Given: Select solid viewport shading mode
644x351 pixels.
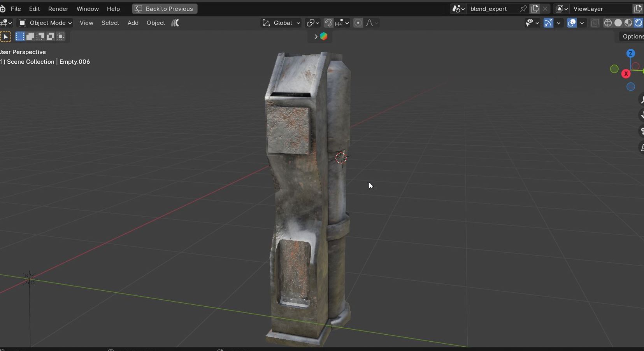Looking at the screenshot, I should coord(618,23).
